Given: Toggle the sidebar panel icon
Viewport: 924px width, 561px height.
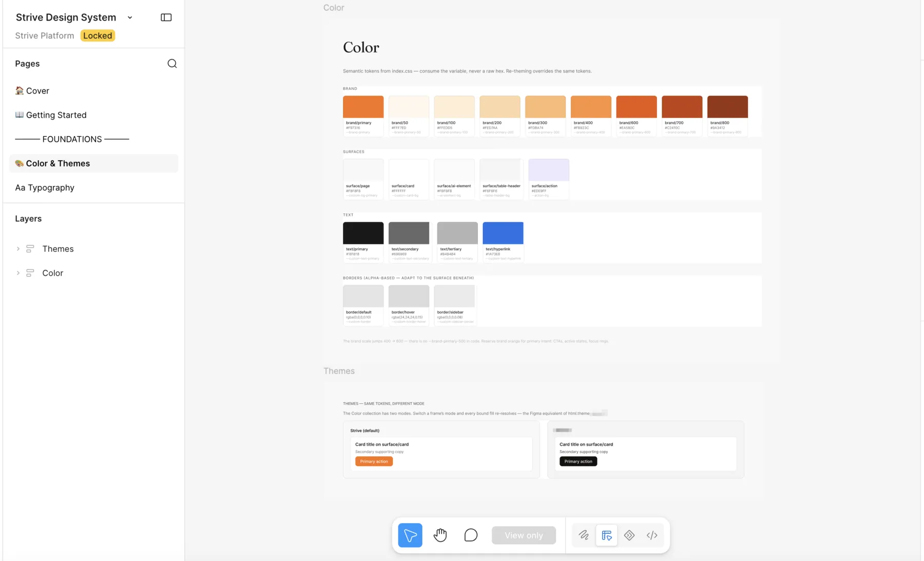Looking at the screenshot, I should tap(166, 17).
